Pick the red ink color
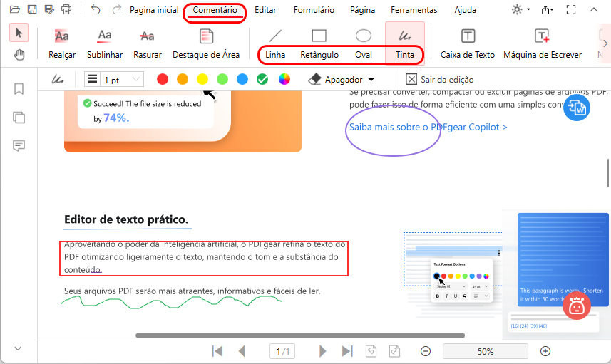611x364 pixels. tap(163, 79)
